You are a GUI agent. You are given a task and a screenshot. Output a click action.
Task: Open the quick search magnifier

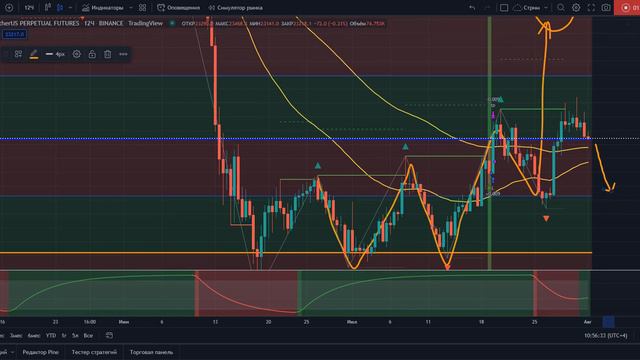(x=561, y=7)
